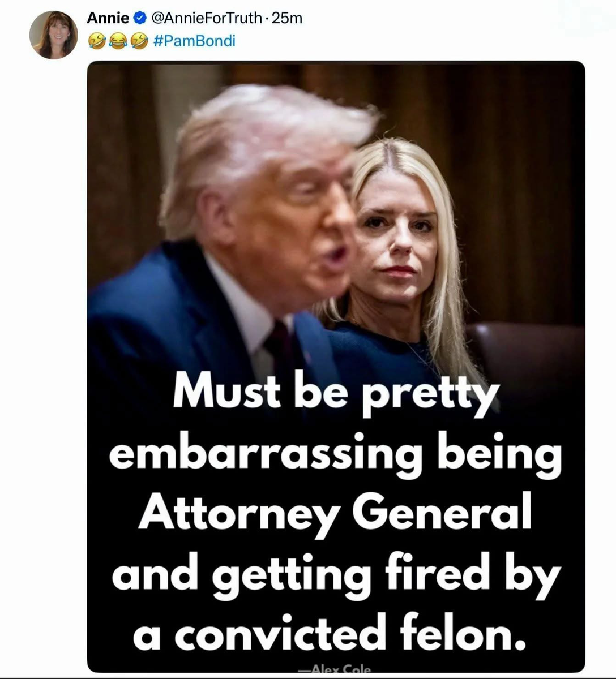Open the #PamBondi hashtag

[194, 41]
